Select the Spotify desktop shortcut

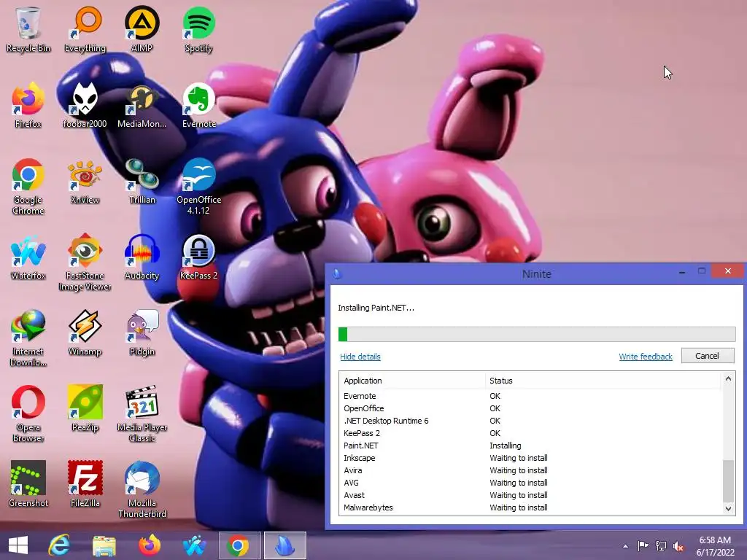pos(198,28)
